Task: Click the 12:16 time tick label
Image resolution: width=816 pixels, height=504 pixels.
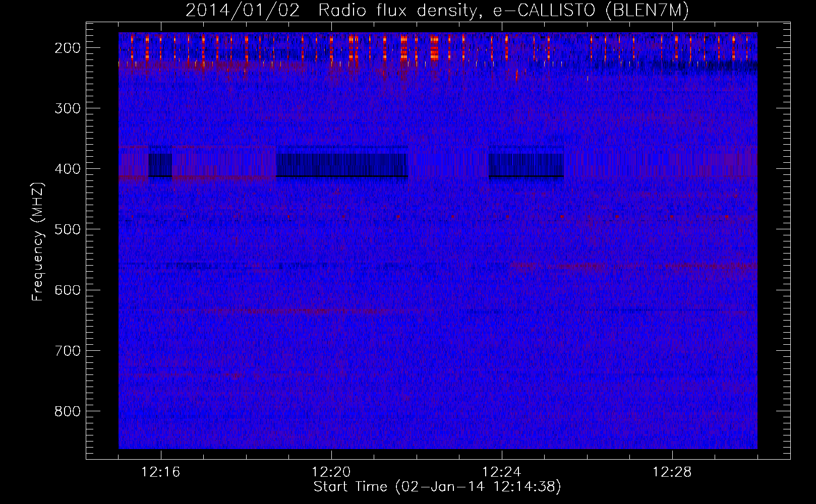Action: coord(161,472)
